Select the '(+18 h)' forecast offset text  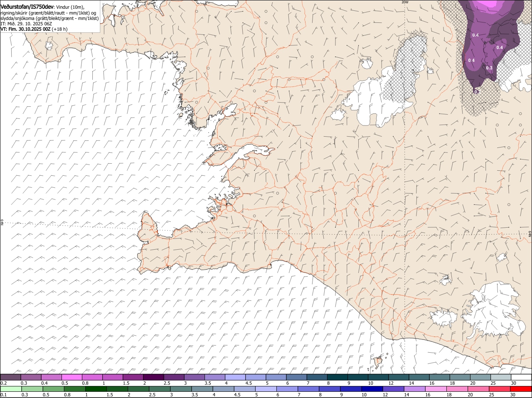pos(60,29)
